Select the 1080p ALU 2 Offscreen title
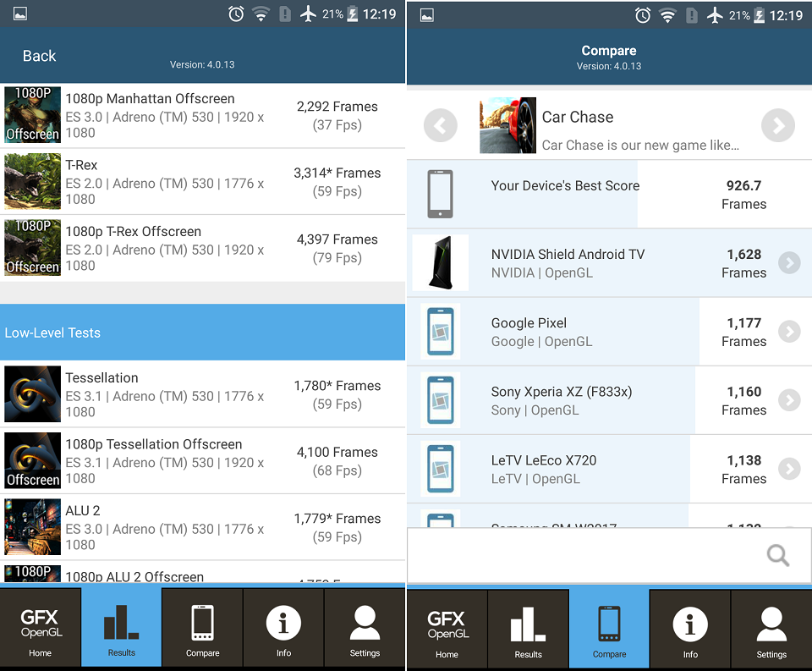 pos(134,577)
